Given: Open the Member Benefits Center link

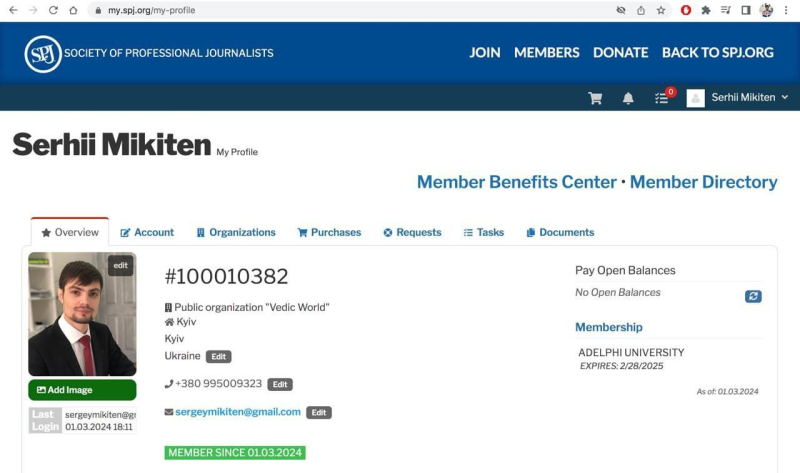Looking at the screenshot, I should point(516,182).
